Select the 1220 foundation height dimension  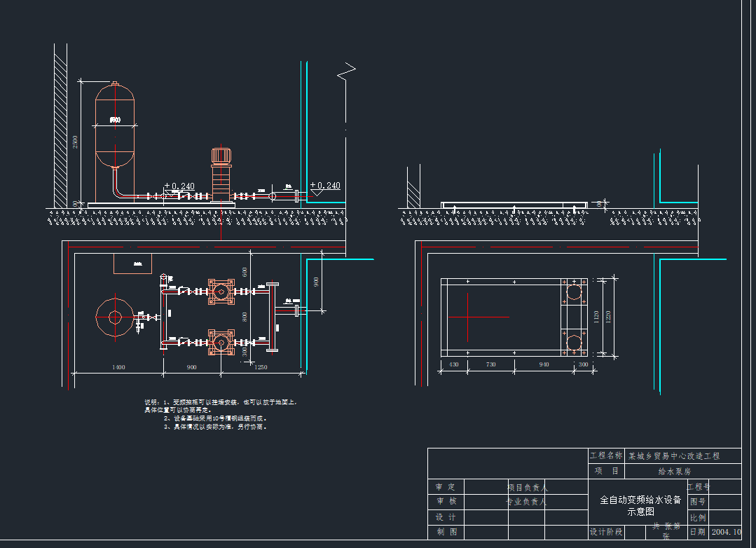tap(607, 317)
